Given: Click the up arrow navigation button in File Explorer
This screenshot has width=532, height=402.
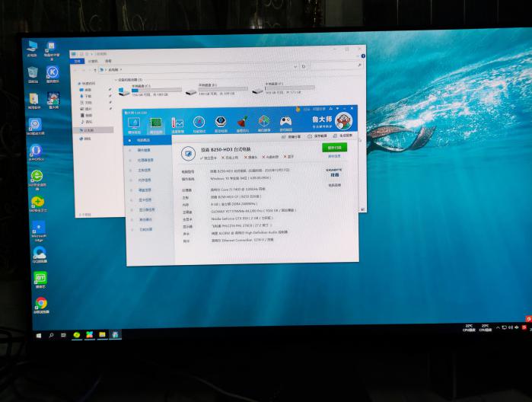Looking at the screenshot, I should pos(94,70).
